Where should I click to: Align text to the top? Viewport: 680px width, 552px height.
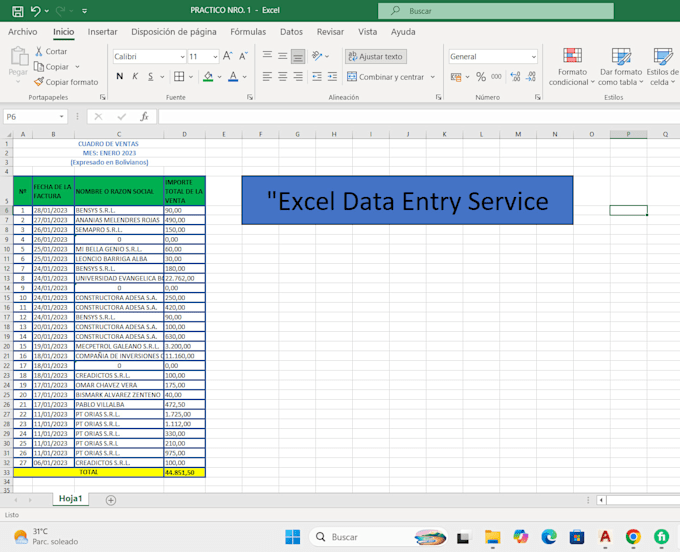(267, 56)
